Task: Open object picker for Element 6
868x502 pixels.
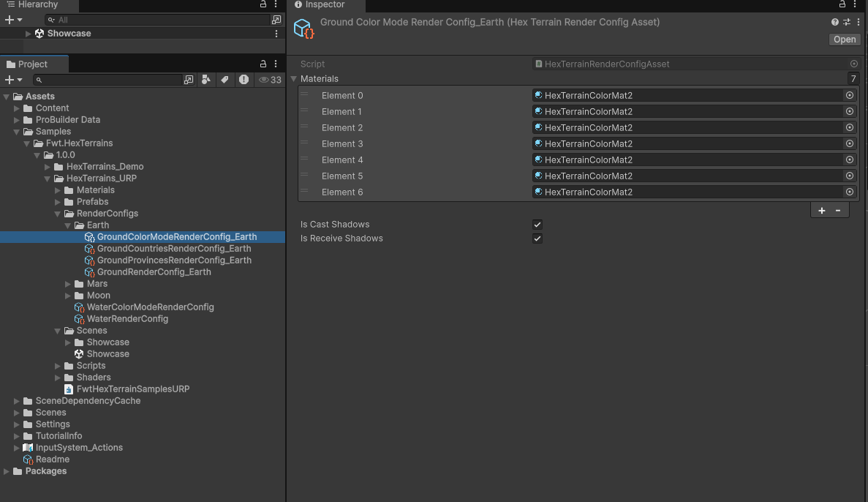Action: point(850,192)
